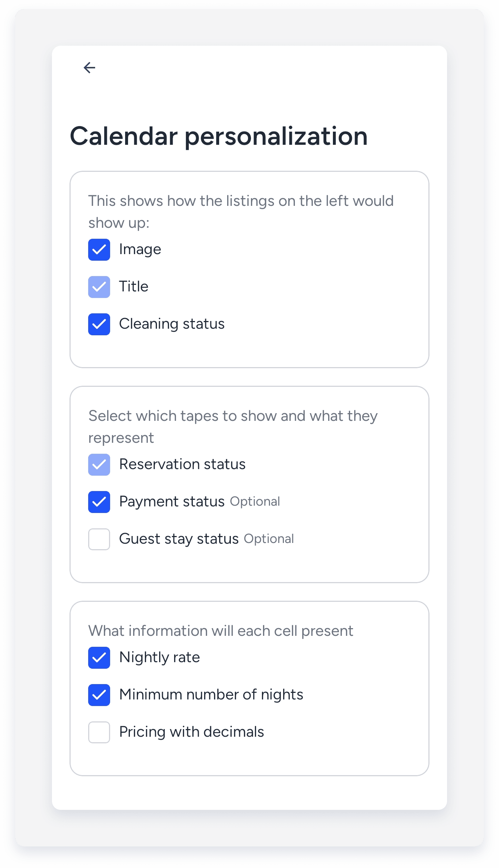Toggle the Reservation status checkbox

pos(99,465)
